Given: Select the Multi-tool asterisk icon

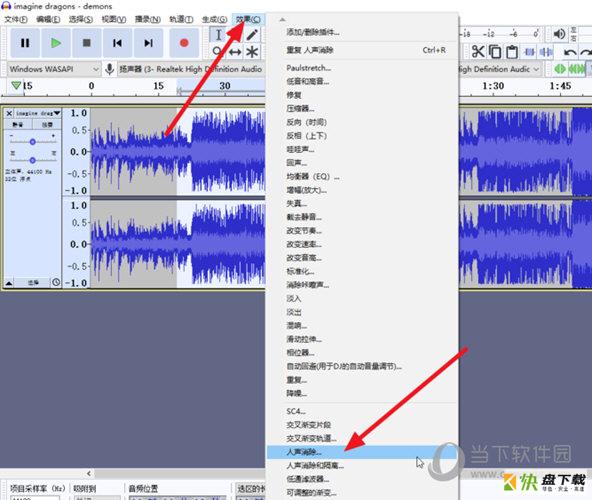Looking at the screenshot, I should point(252,52).
